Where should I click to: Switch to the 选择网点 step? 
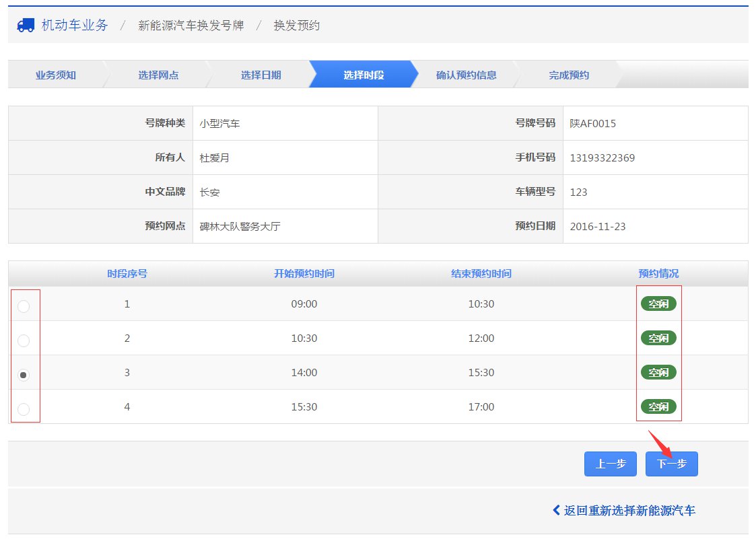[158, 75]
